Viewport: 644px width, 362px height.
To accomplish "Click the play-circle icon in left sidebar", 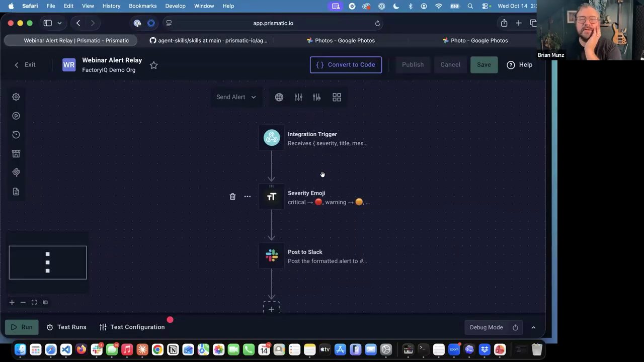I will click(16, 116).
